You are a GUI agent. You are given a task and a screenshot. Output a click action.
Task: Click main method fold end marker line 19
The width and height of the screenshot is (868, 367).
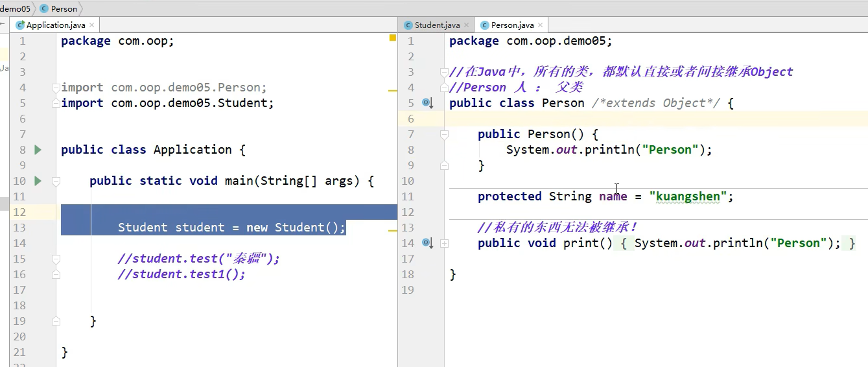(x=56, y=321)
